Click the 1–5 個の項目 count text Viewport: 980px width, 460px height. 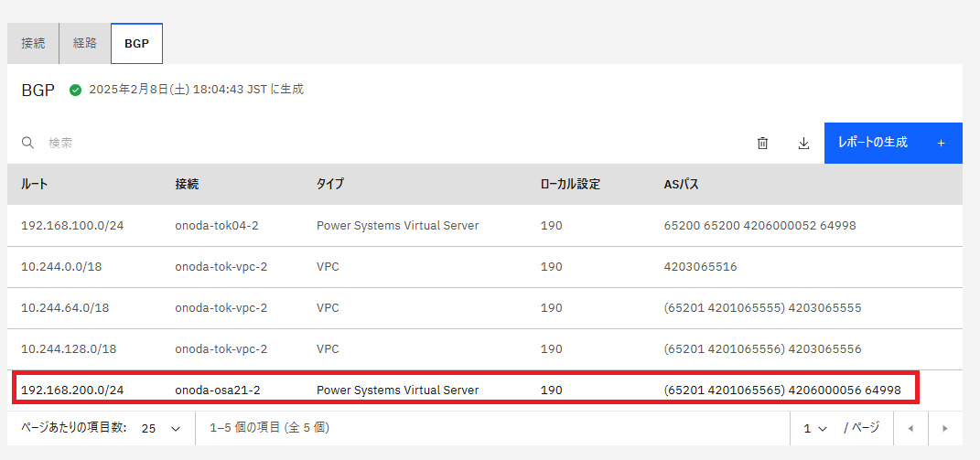pyautogui.click(x=270, y=428)
